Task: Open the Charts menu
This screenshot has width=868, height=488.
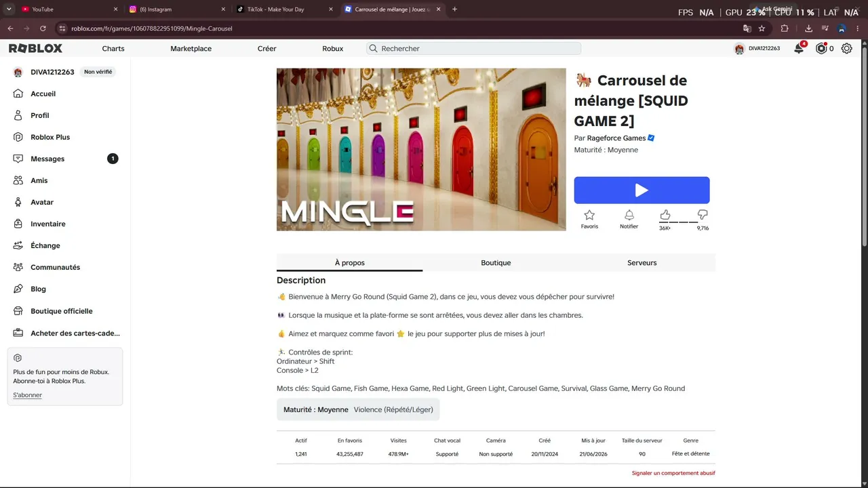Action: click(113, 48)
